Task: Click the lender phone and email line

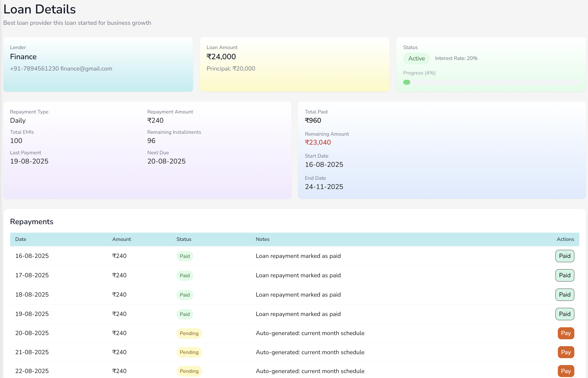Action: click(61, 68)
